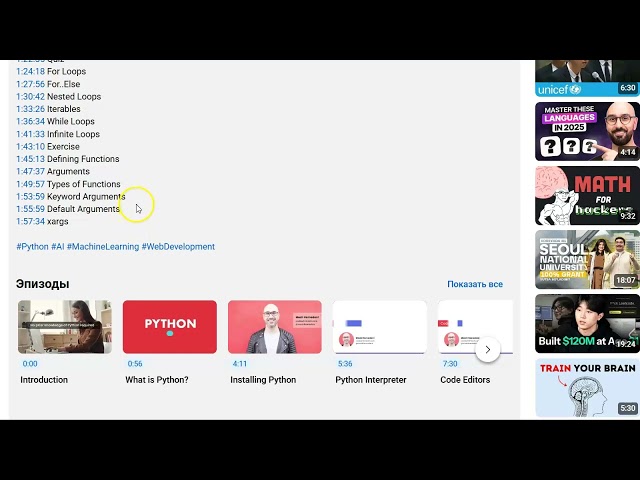Open the #AI hashtag
Screen dimensions: 640x480
[58, 247]
